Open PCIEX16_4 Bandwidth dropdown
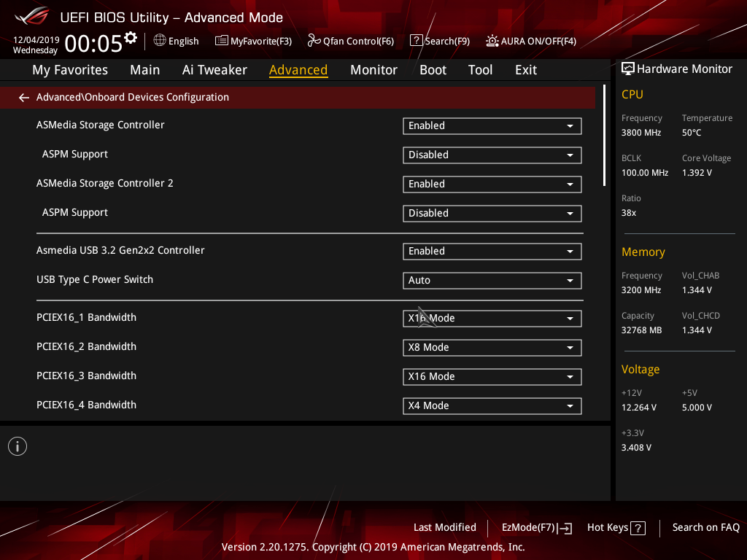The width and height of the screenshot is (747, 560). tap(492, 405)
